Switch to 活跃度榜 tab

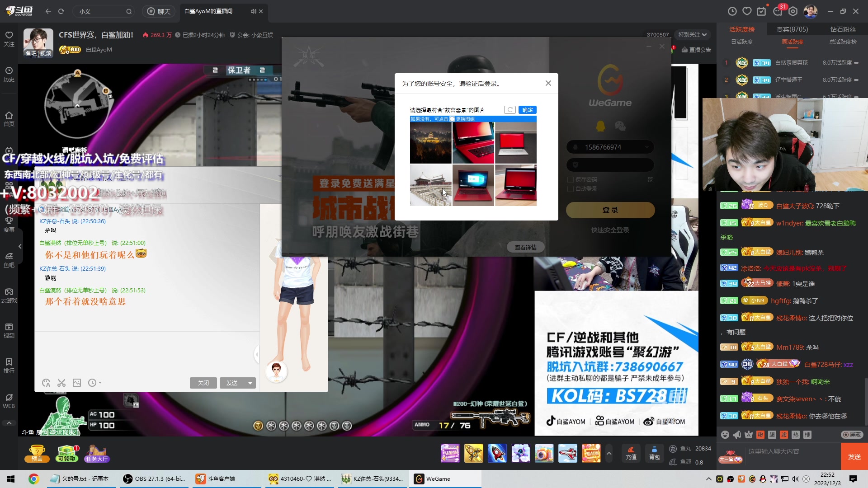[742, 29]
